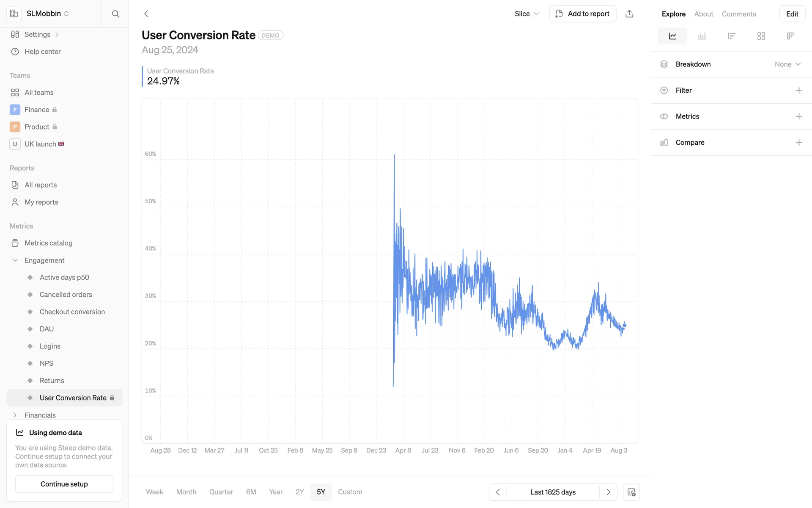Open the Comments tab
The image size is (812, 508).
(738, 14)
